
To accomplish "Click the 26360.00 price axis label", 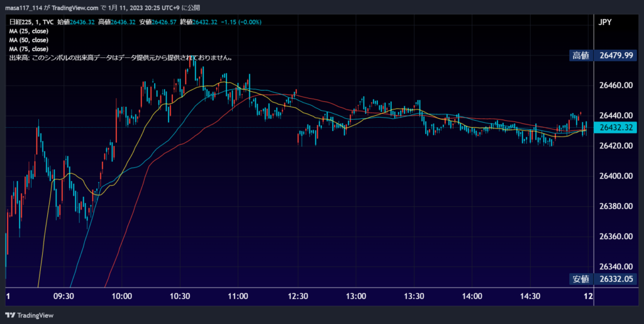I will [616, 237].
